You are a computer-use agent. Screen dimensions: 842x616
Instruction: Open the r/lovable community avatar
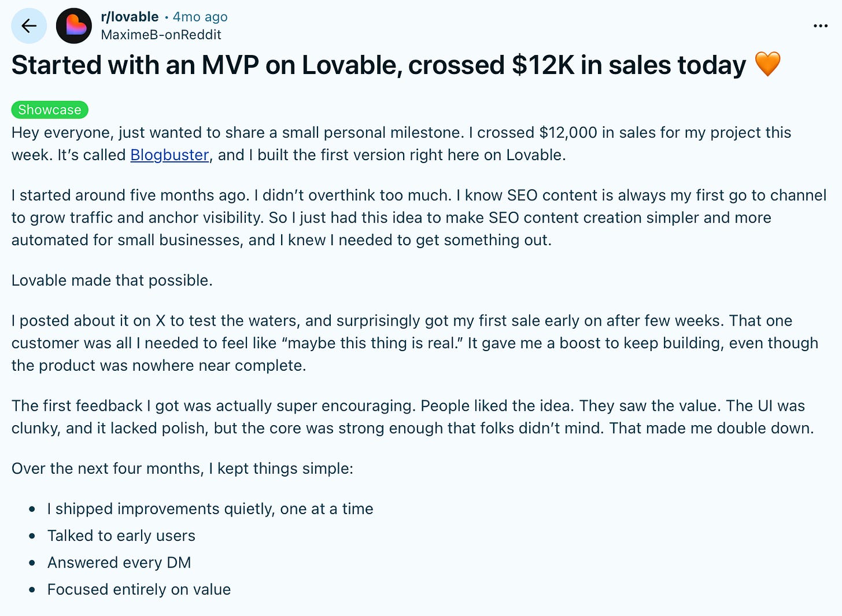coord(74,26)
